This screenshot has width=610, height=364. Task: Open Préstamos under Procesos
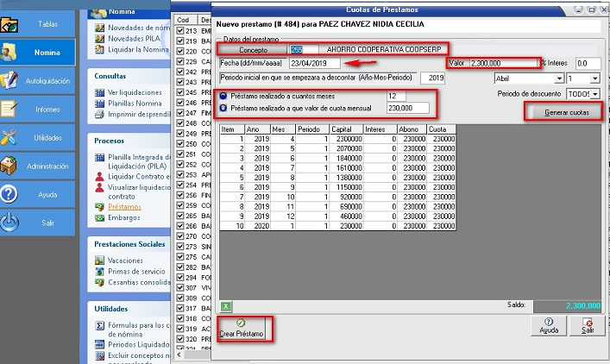[124, 207]
